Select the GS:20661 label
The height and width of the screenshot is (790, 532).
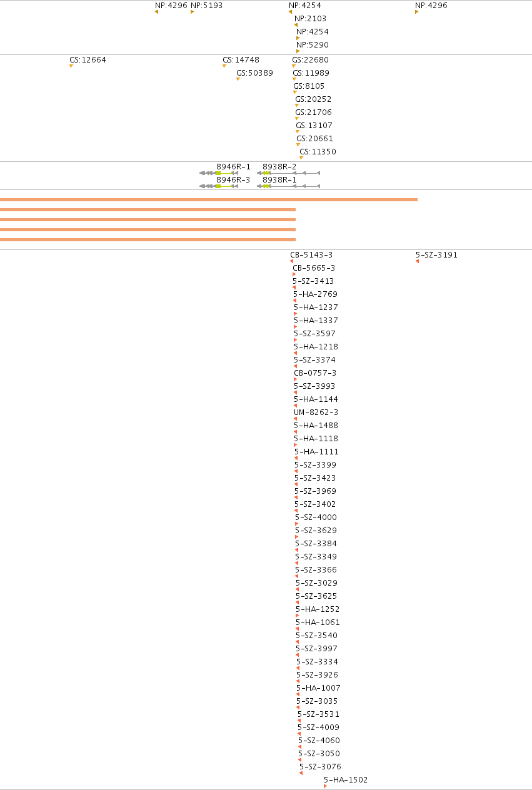tap(315, 139)
